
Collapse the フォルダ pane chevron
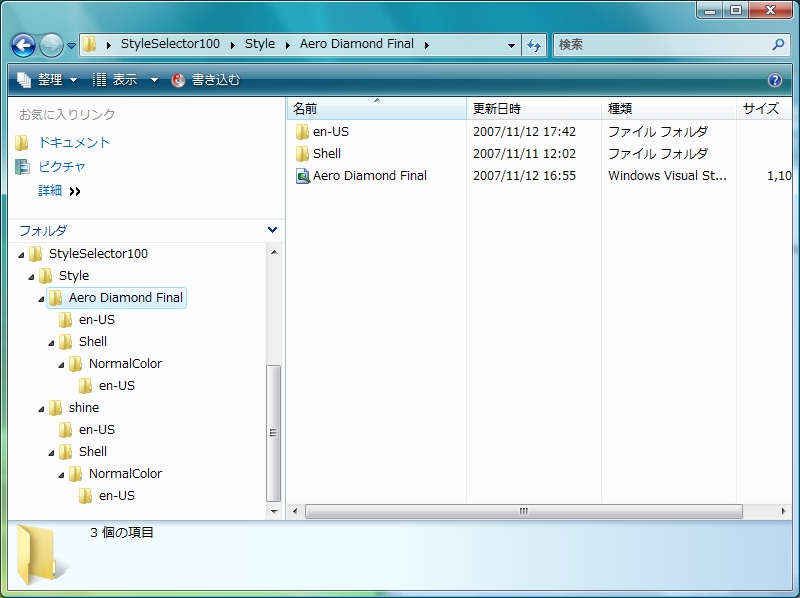pyautogui.click(x=272, y=230)
